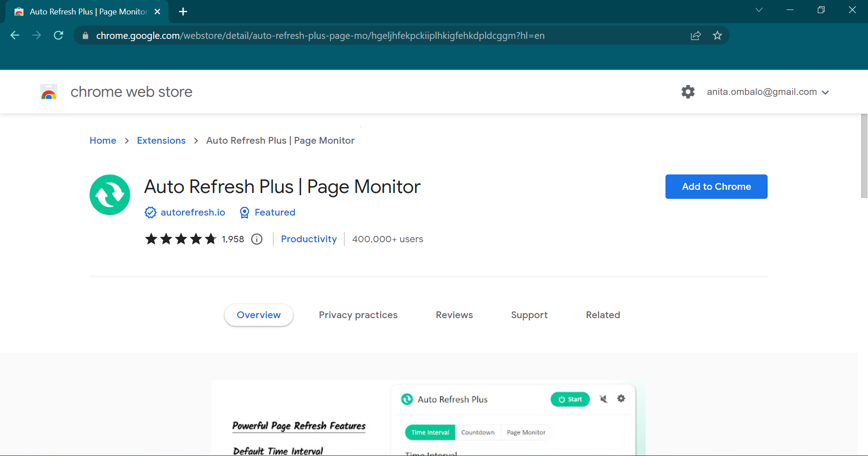The image size is (868, 456).
Task: Click the verified publisher badge icon
Action: tap(151, 212)
